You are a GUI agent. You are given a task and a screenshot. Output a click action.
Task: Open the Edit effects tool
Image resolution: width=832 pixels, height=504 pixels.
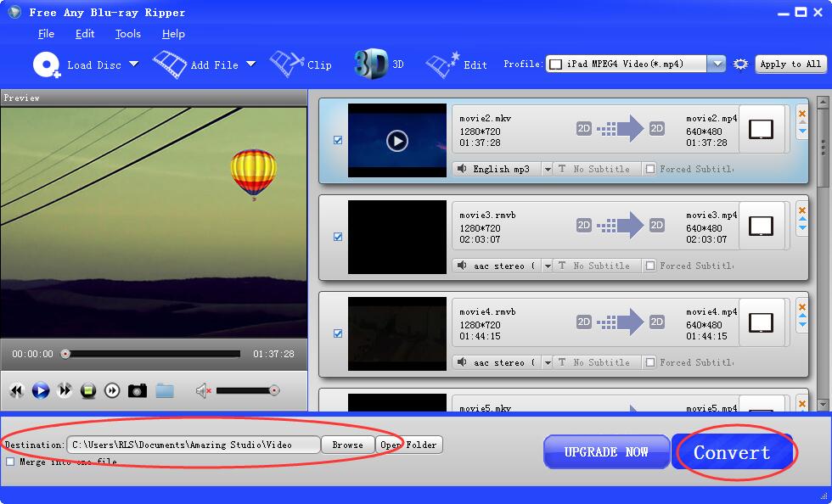[457, 64]
